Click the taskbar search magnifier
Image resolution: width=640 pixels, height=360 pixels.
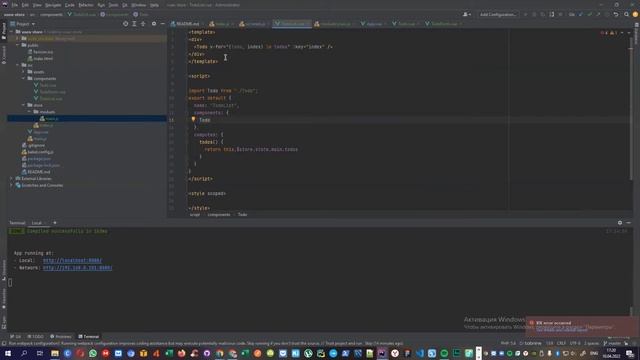click(x=24, y=353)
